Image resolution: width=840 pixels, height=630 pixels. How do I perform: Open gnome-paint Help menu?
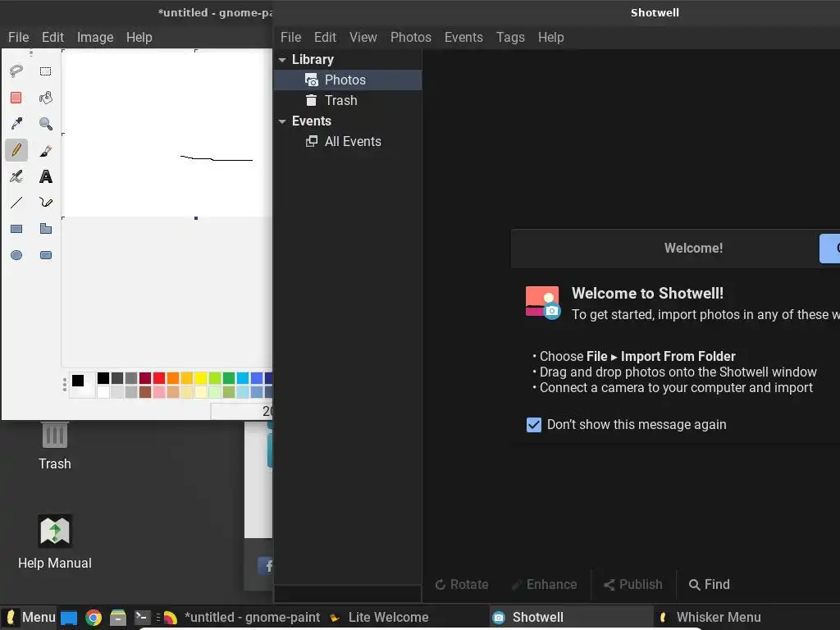coord(139,37)
